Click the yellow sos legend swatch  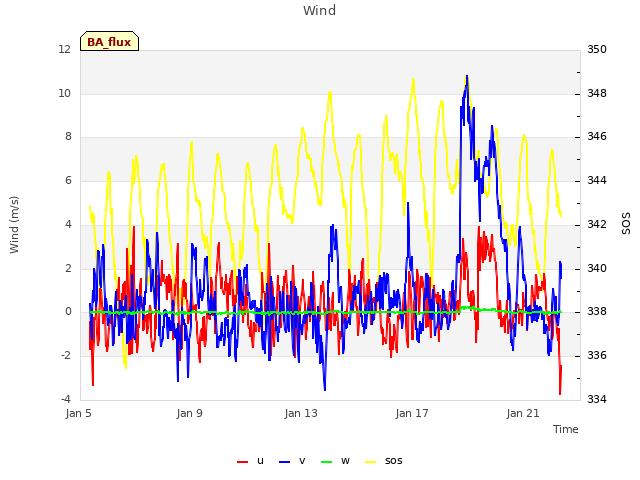(370, 462)
